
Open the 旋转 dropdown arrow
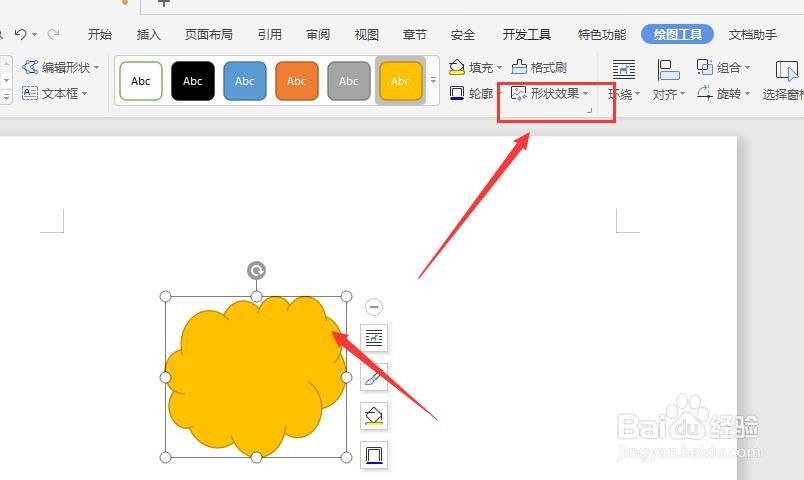click(747, 94)
